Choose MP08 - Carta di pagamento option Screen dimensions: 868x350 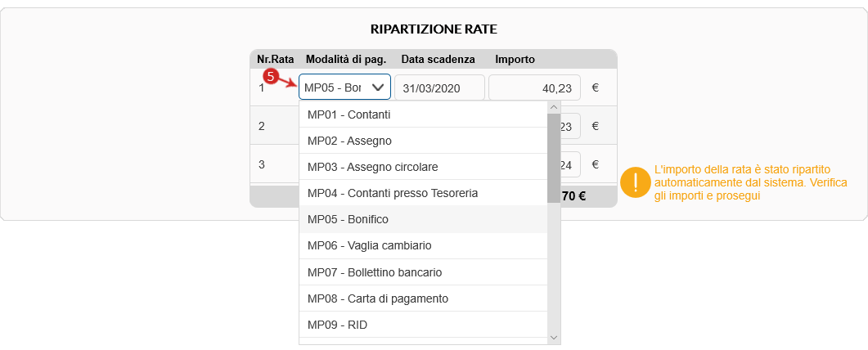424,298
